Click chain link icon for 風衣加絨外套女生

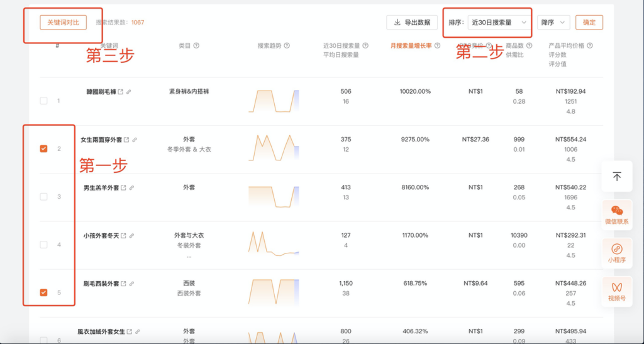(138, 331)
